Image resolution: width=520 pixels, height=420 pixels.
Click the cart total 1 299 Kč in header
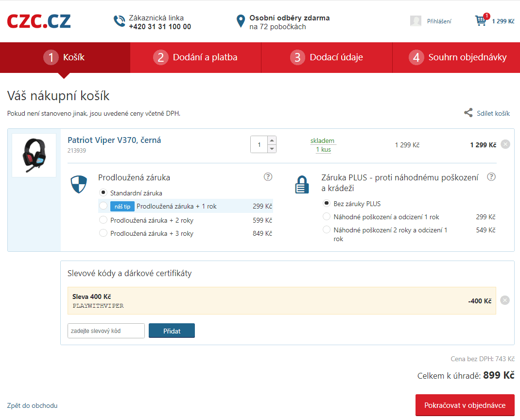pyautogui.click(x=503, y=21)
